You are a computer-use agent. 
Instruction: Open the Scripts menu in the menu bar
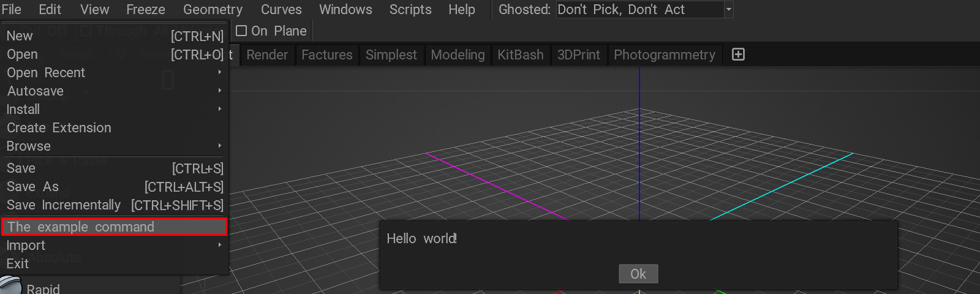(410, 10)
